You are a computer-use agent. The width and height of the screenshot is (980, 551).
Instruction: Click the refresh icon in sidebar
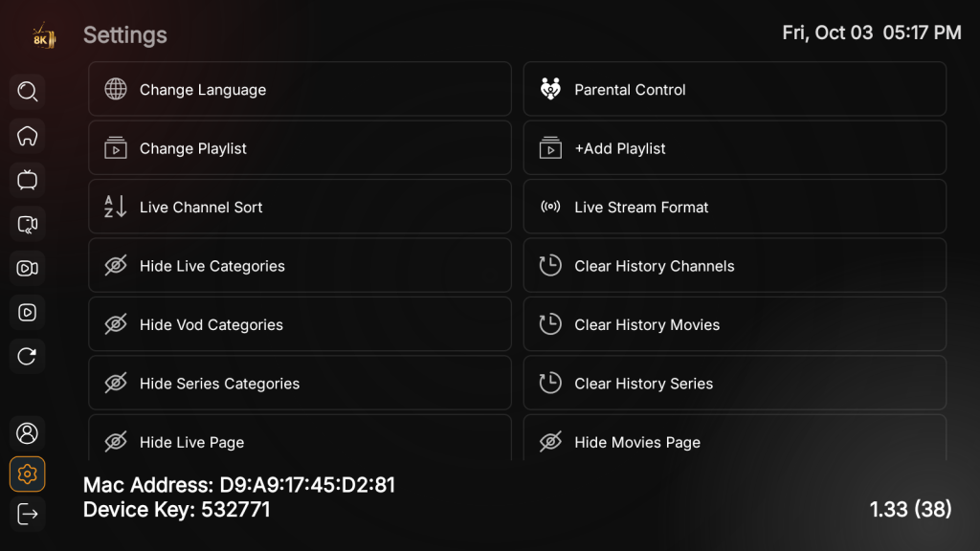[x=28, y=356]
